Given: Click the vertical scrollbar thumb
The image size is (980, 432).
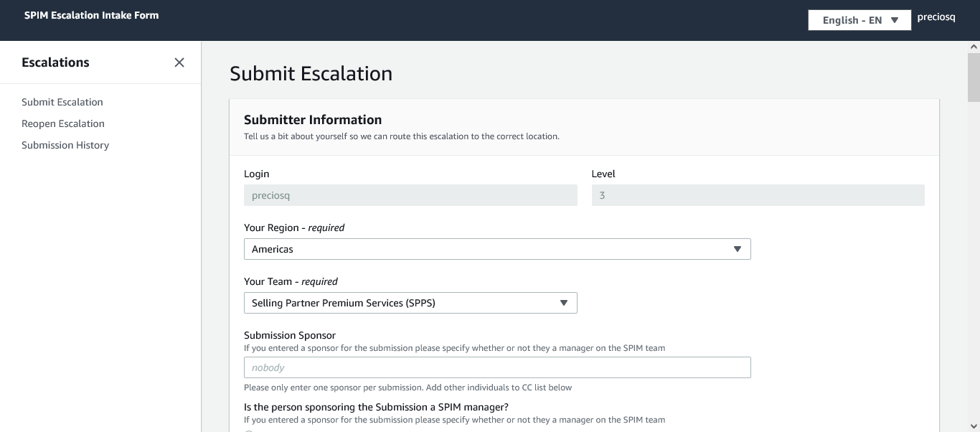Looking at the screenshot, I should coord(974,78).
